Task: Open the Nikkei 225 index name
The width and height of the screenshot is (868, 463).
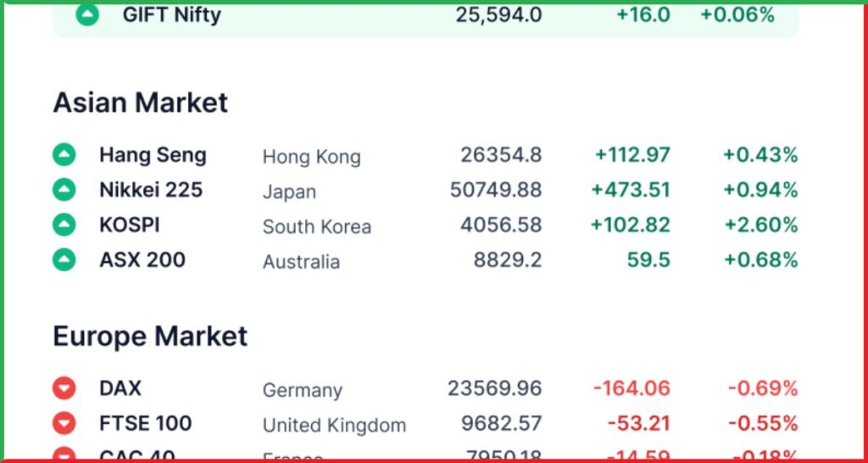Action: coord(151,190)
